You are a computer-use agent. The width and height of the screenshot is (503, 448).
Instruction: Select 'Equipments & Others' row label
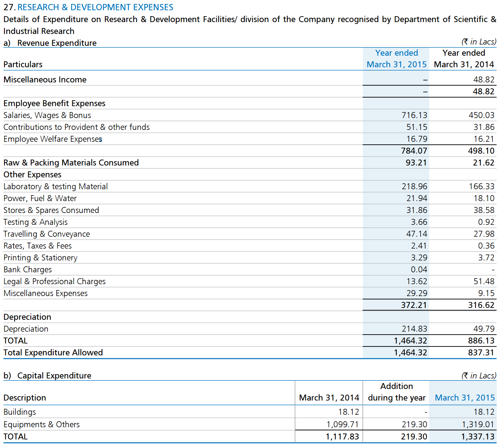(42, 424)
